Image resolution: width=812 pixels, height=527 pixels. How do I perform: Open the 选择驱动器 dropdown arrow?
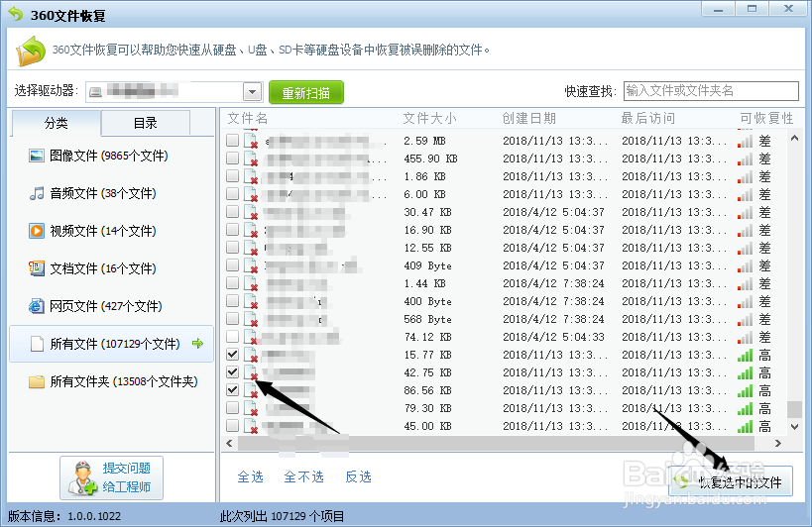click(252, 92)
